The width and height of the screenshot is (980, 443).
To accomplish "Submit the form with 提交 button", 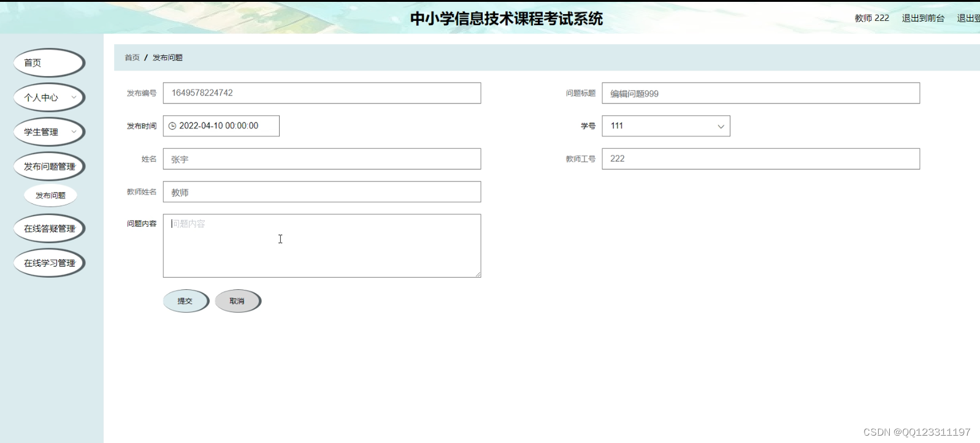I will [186, 301].
